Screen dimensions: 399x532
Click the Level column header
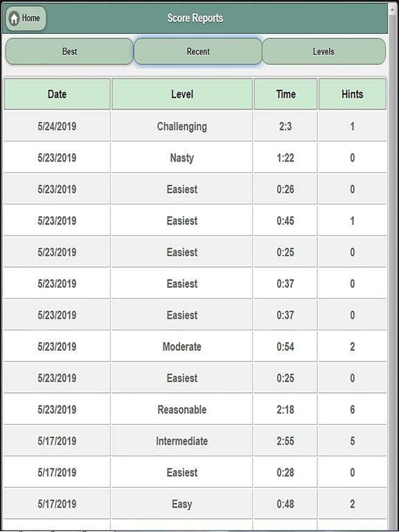(182, 94)
